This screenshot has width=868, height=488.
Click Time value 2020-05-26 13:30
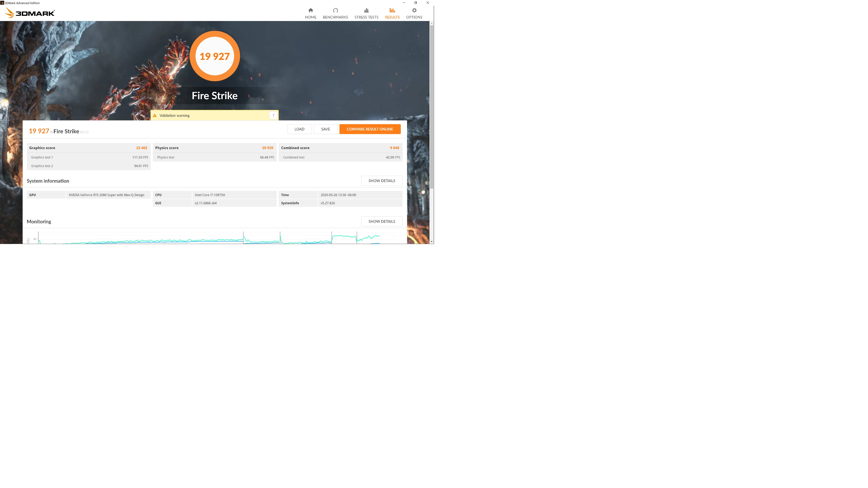[338, 195]
